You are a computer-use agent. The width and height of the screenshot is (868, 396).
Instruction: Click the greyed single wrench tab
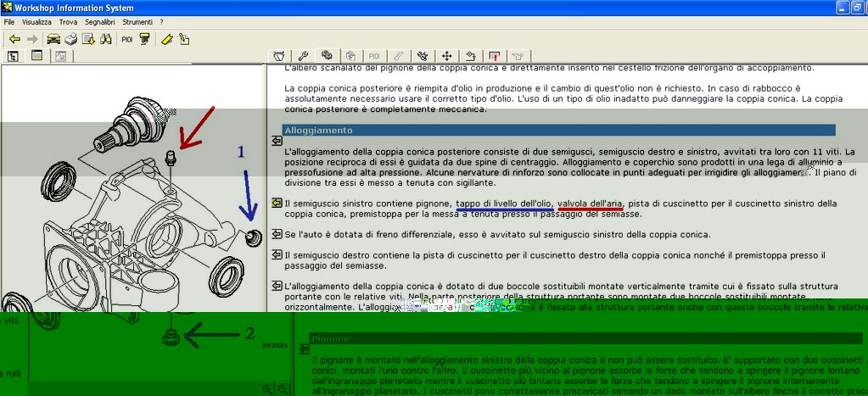399,56
